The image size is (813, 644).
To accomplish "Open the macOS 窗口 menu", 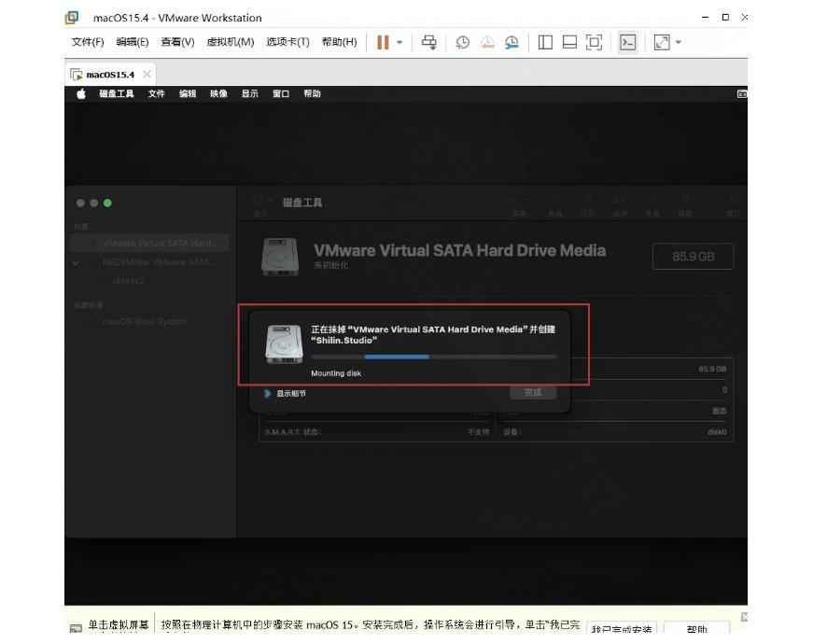I will pos(281,94).
